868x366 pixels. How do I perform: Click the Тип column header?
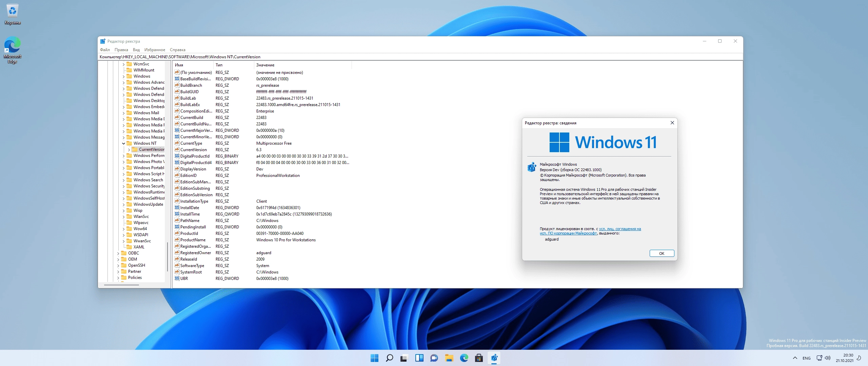(234, 65)
